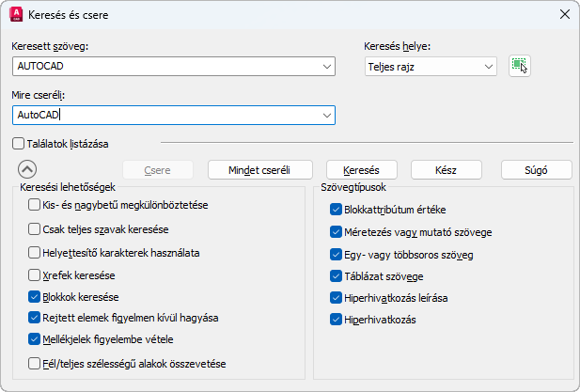Enable Xrefek keresése checkbox

click(x=35, y=274)
